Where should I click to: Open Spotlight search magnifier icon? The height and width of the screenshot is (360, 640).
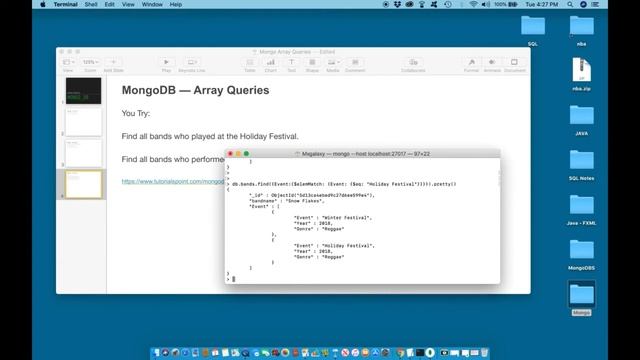point(570,4)
